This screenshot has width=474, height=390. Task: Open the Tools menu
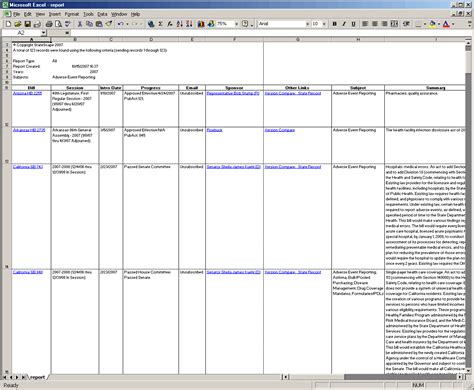(88, 14)
